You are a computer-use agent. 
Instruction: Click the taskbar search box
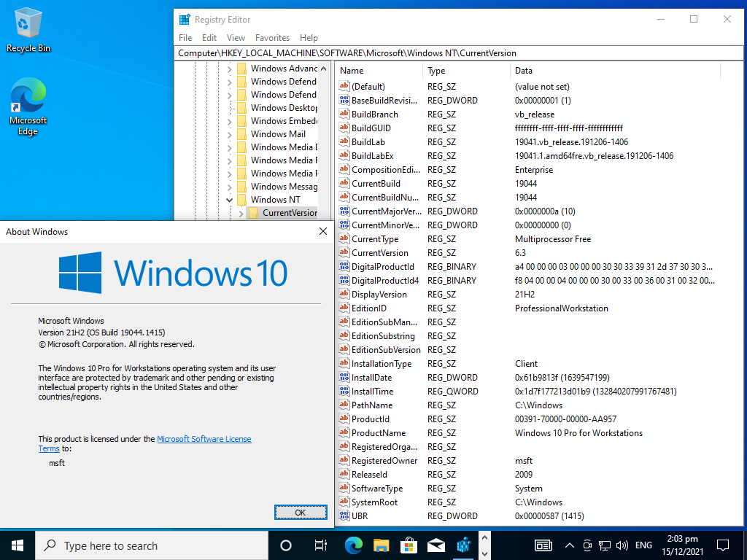point(152,545)
